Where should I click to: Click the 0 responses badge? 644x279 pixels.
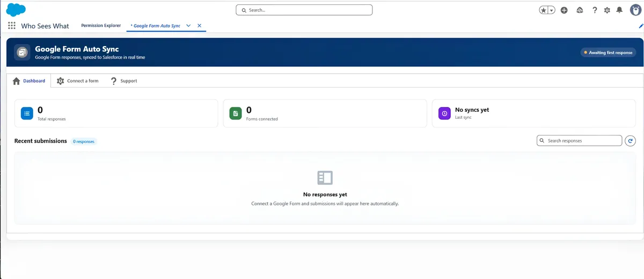[84, 141]
